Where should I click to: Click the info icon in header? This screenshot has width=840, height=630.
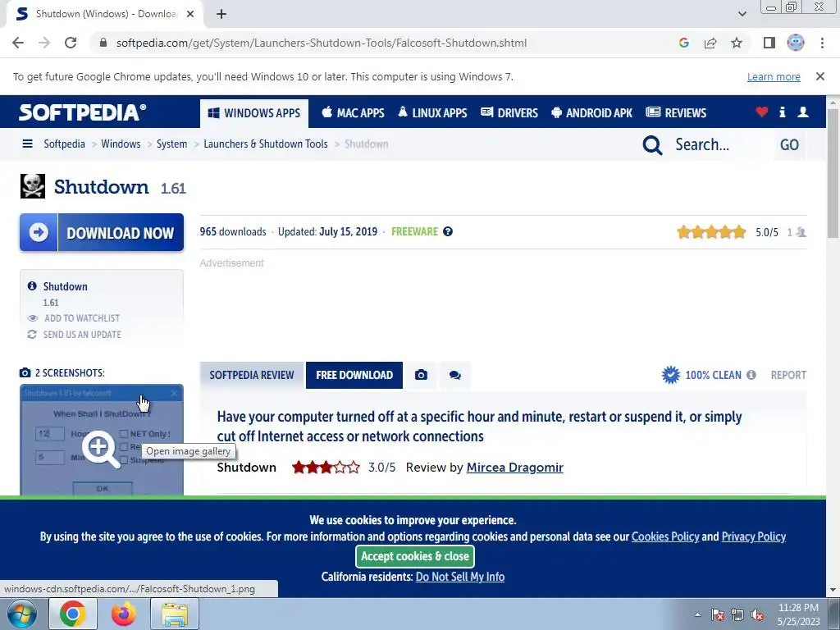[782, 112]
